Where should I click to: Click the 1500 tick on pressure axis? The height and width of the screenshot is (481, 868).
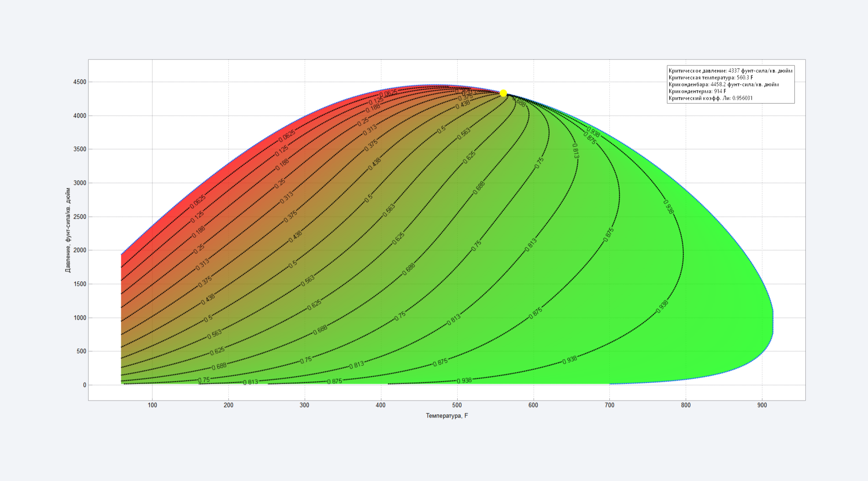pyautogui.click(x=80, y=284)
